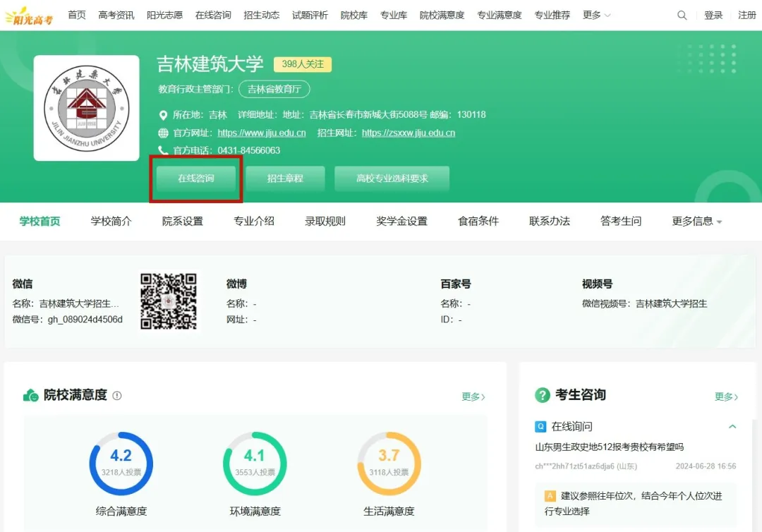Open 试题评析 in top navigation
This screenshot has width=762, height=532.
click(310, 15)
